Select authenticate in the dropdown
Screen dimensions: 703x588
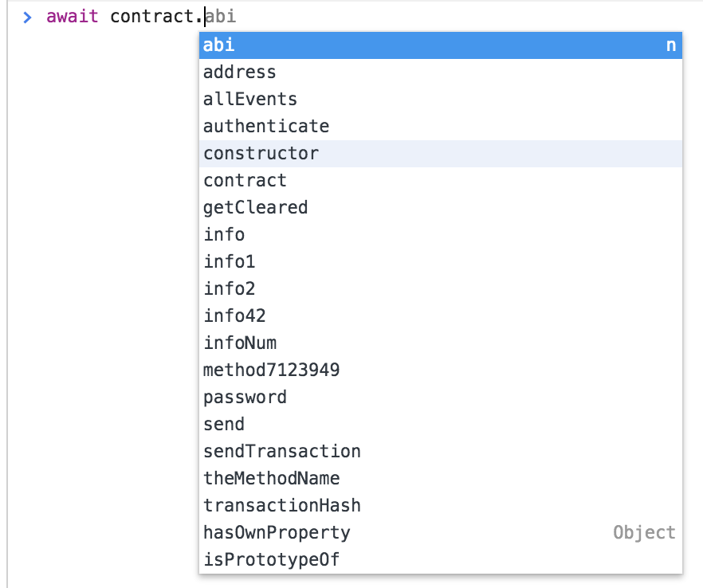tap(440, 126)
